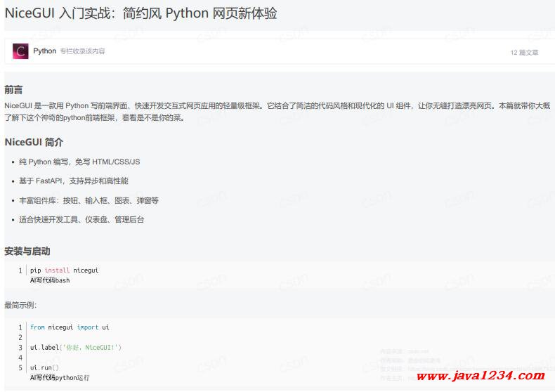Click the 前言 section heading
The height and width of the screenshot is (392, 555).
[13, 90]
